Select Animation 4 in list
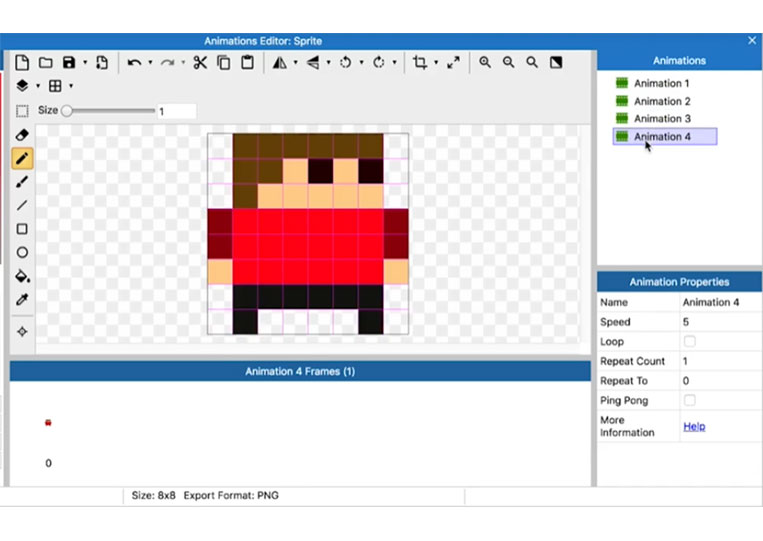The height and width of the screenshot is (541, 763). [x=665, y=137]
